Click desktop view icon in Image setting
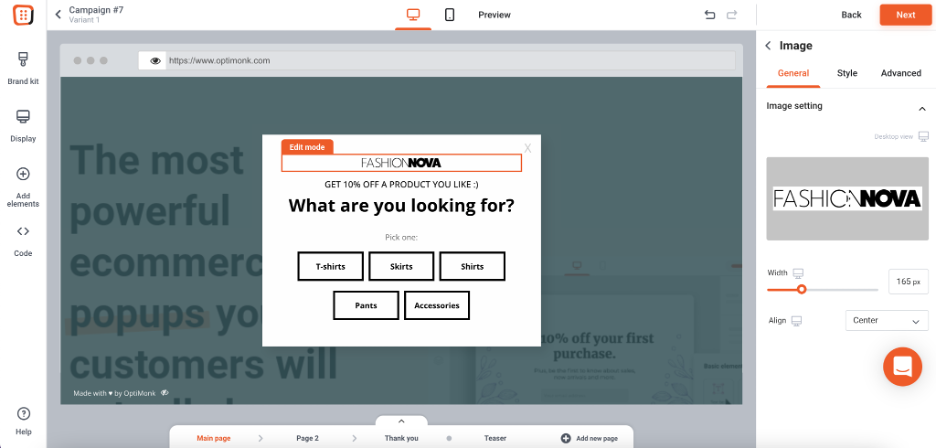936x448 pixels. point(923,137)
